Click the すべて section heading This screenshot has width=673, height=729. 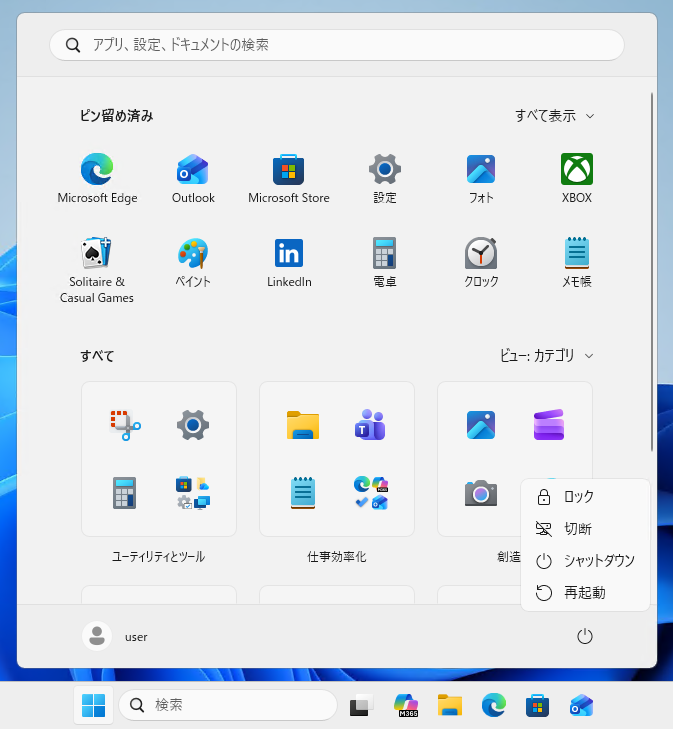[97, 356]
